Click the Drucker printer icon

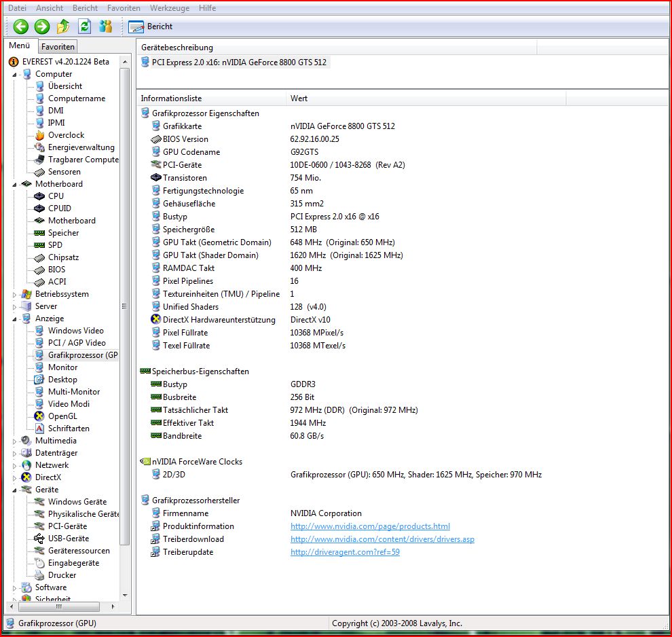click(x=39, y=575)
